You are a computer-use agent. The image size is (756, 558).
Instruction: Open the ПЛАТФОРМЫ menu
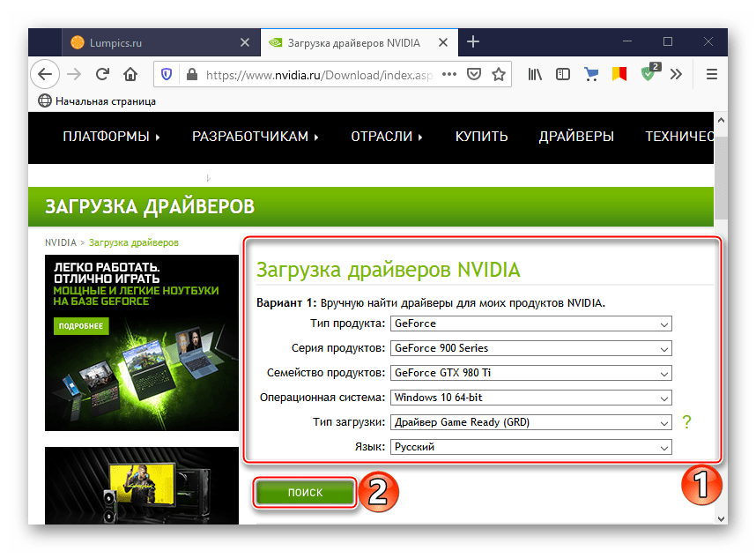111,137
